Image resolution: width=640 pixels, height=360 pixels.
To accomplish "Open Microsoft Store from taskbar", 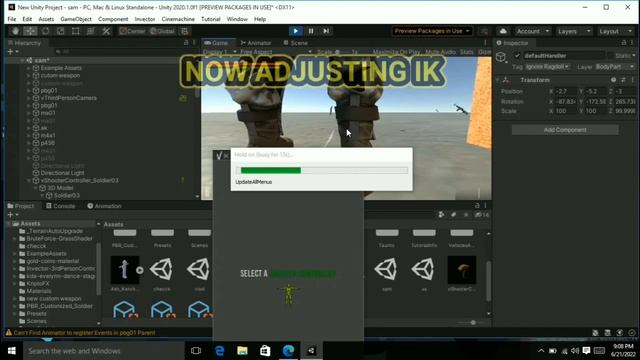I will (265, 351).
